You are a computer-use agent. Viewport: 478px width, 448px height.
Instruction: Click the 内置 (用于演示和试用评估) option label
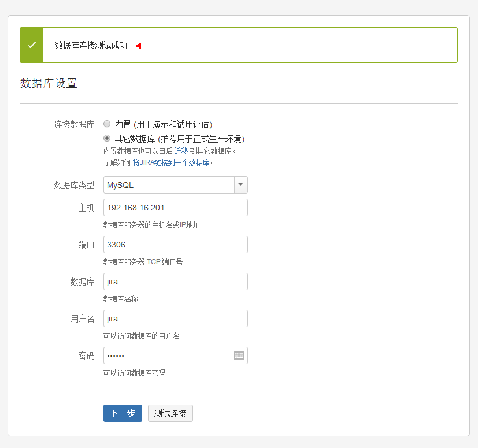coord(164,124)
